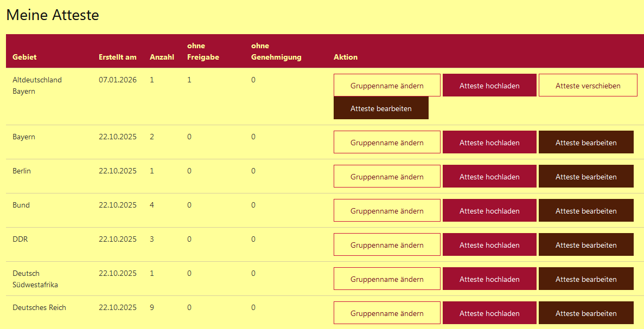Click the 'Gebiet' column header

click(24, 57)
